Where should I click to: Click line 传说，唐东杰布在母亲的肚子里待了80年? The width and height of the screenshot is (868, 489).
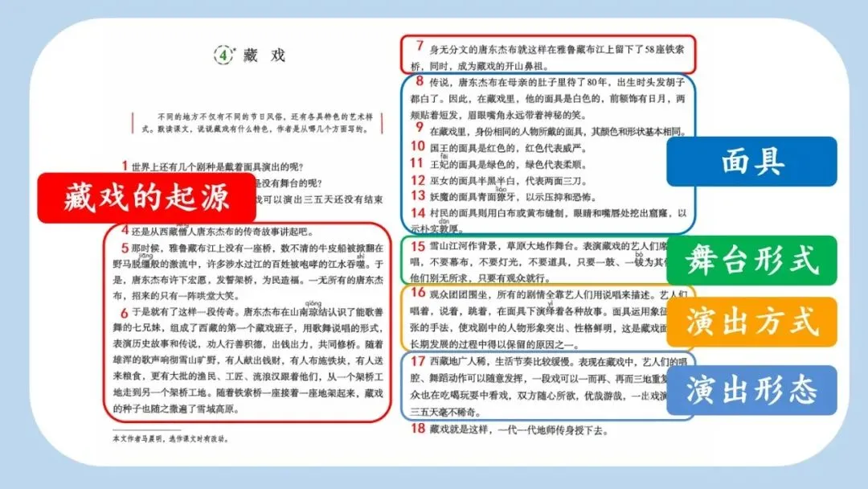(557, 82)
